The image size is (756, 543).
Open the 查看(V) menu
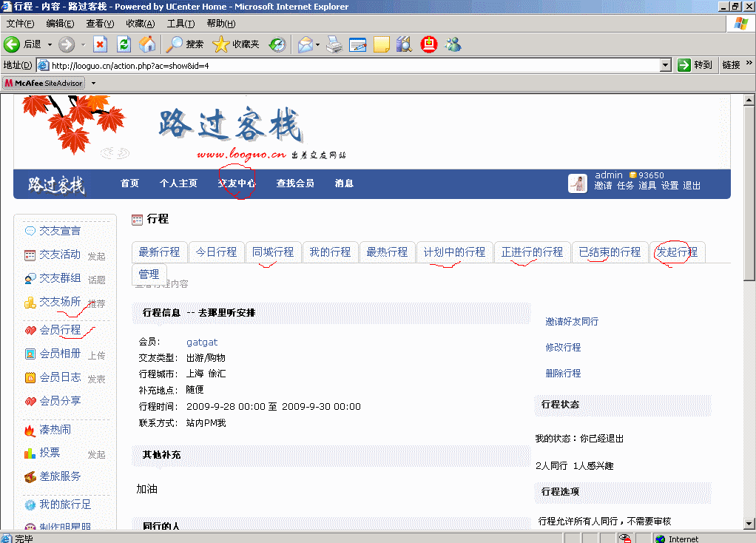click(x=100, y=24)
